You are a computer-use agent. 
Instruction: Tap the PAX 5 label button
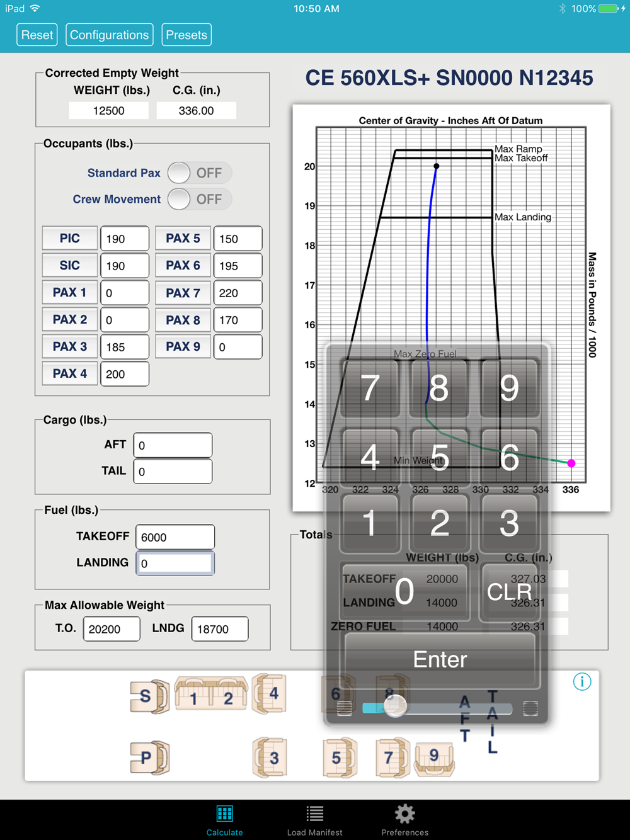coord(183,238)
